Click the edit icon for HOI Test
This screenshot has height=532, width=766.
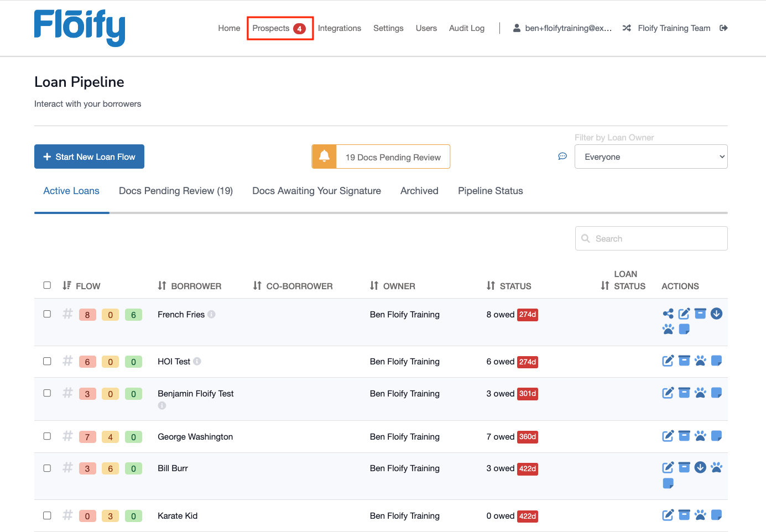[x=668, y=361]
